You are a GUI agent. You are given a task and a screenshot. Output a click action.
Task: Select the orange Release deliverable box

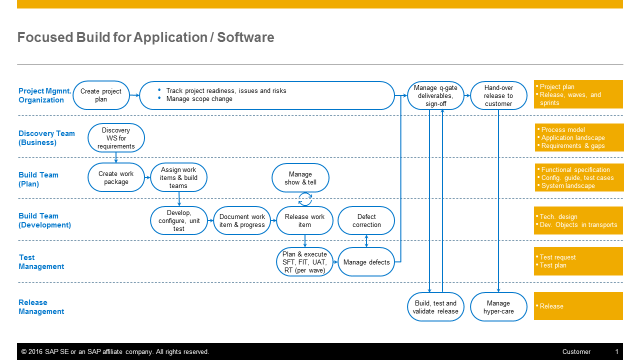click(578, 306)
